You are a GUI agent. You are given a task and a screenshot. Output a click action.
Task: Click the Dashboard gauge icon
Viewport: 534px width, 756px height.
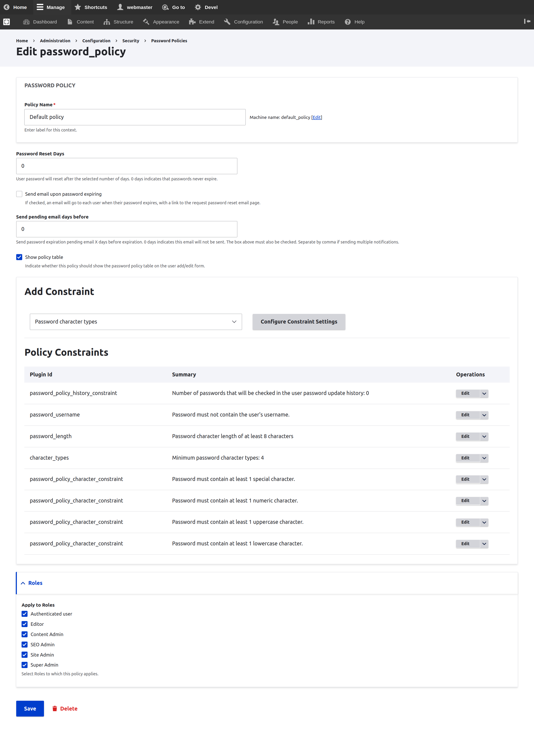point(26,22)
